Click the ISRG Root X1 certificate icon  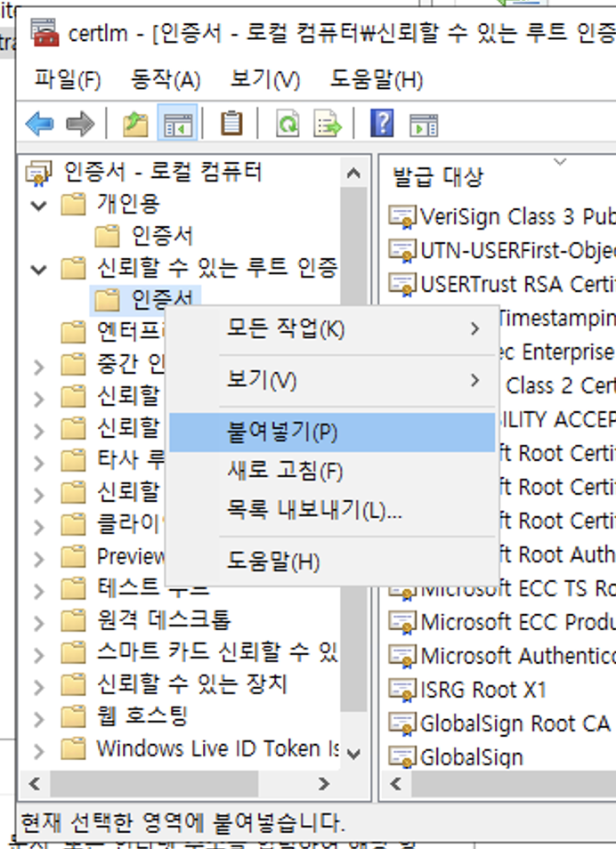(402, 690)
